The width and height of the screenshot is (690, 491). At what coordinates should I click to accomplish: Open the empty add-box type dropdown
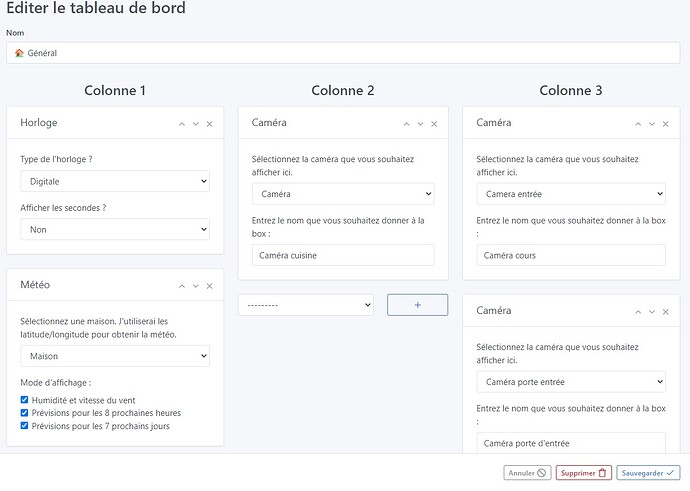point(306,305)
